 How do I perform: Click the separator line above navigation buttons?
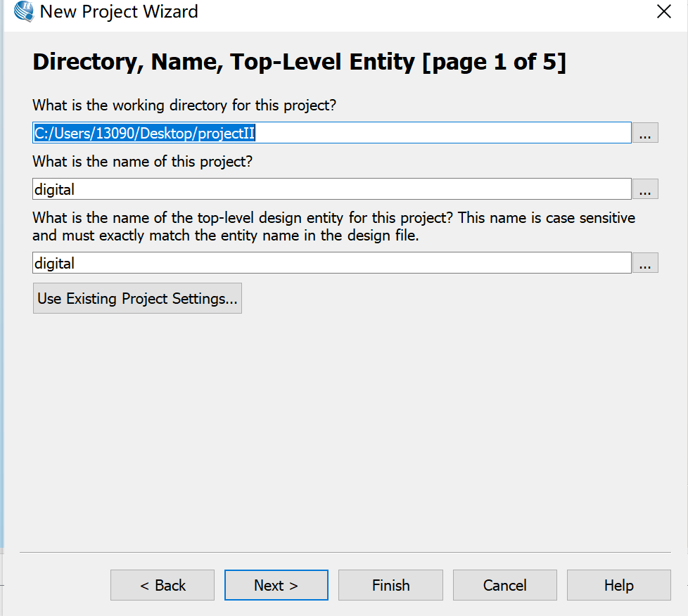[345, 552]
